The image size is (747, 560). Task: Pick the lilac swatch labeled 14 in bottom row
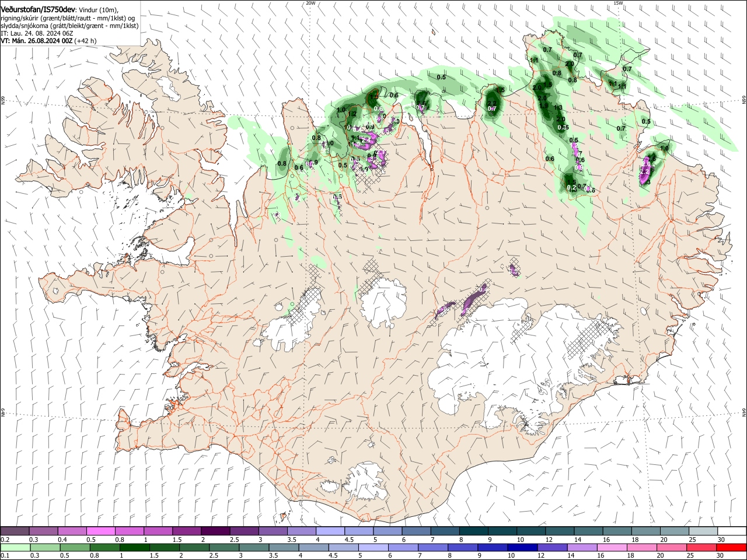click(x=582, y=547)
